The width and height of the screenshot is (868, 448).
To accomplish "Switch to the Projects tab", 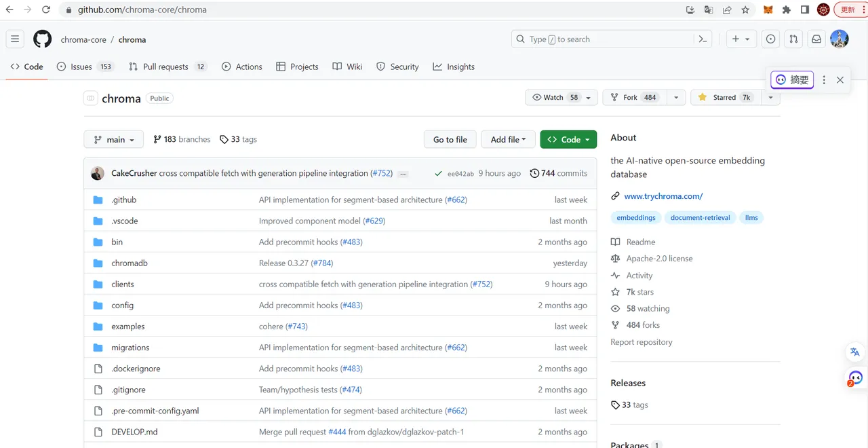I will pyautogui.click(x=297, y=67).
